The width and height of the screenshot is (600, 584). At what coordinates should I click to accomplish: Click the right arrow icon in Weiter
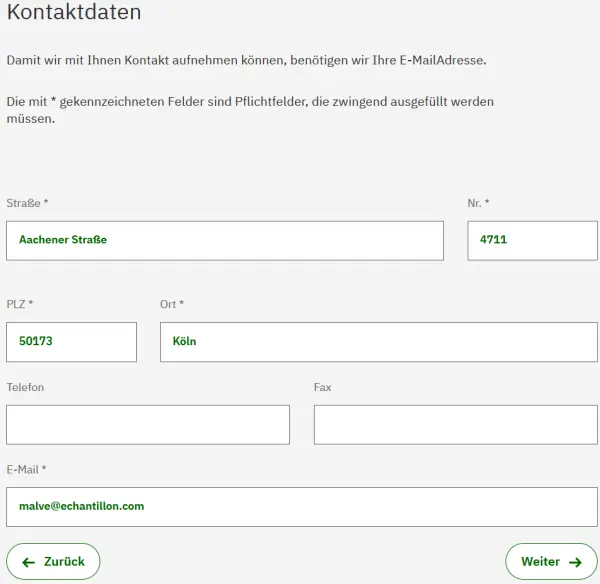pos(575,562)
